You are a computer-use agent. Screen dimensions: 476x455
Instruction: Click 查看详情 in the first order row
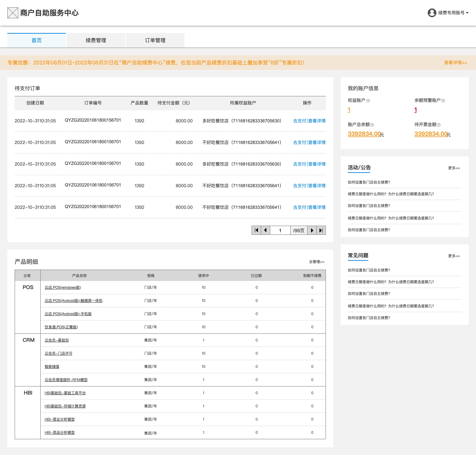[317, 121]
